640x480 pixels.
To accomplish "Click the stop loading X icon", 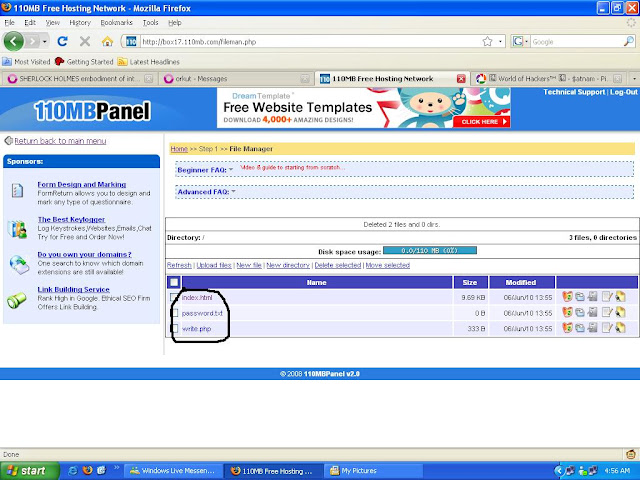I will 85,41.
